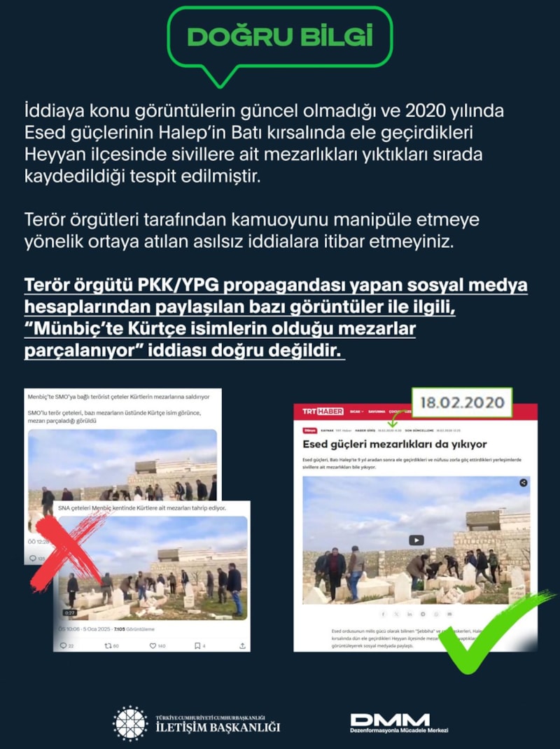The image size is (560, 749).
Task: Click the İletişim Başkanlığı logo
Action: [197, 723]
